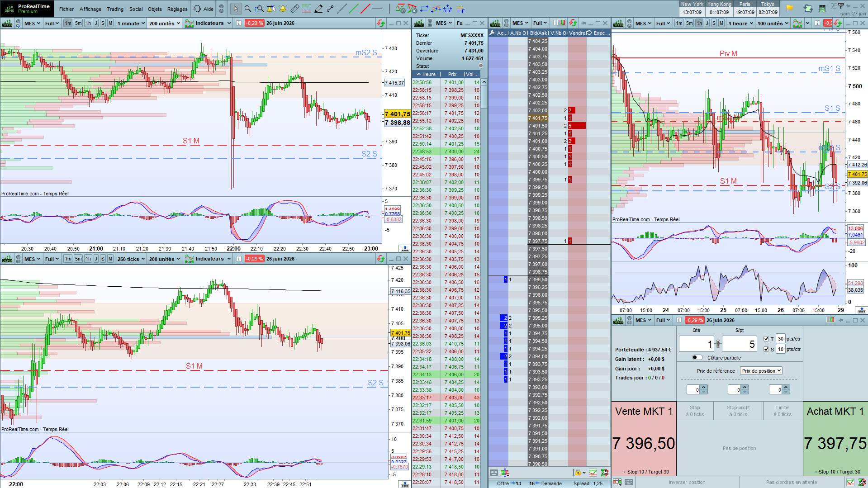
Task: Open Full dropdown on 250 ticks chart
Action: tap(52, 259)
